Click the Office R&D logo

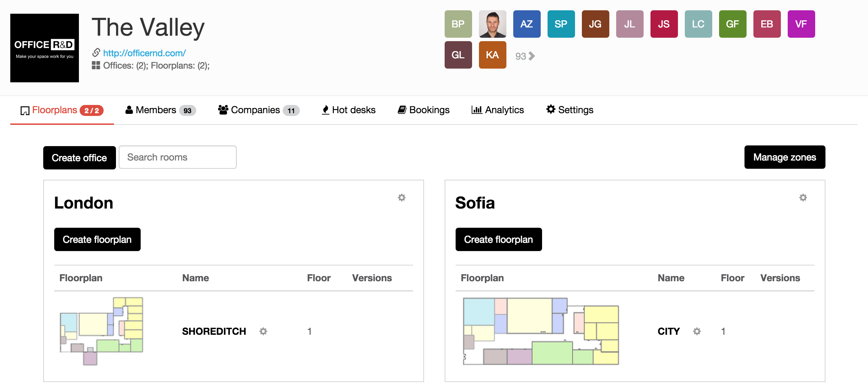45,48
